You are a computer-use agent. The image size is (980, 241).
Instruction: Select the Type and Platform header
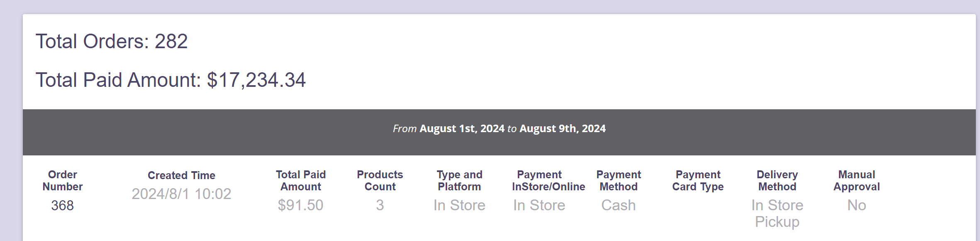[x=459, y=180]
